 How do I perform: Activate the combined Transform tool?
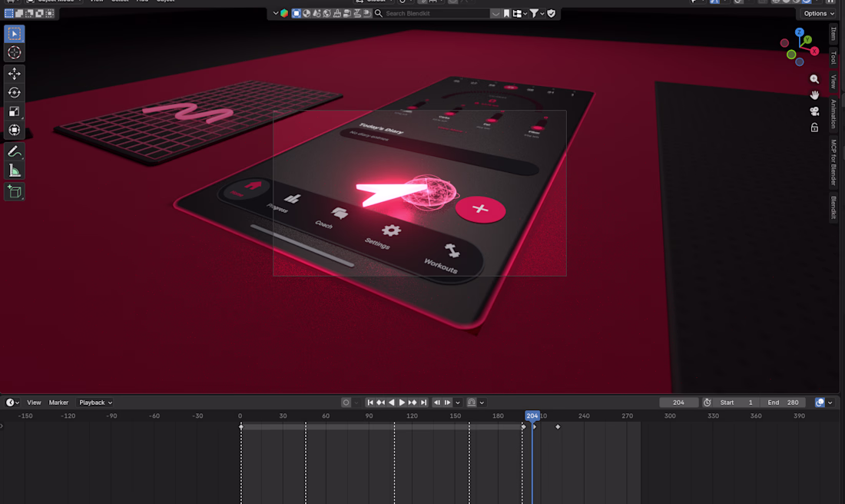click(15, 131)
